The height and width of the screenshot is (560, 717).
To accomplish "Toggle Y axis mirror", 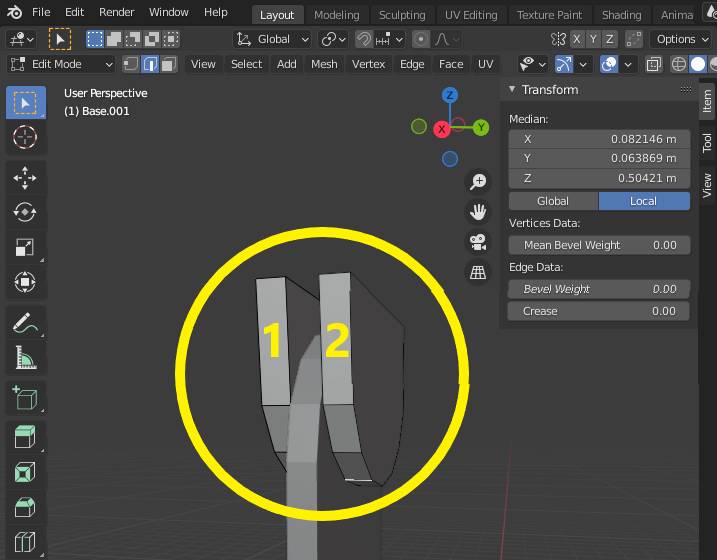I will pyautogui.click(x=594, y=39).
